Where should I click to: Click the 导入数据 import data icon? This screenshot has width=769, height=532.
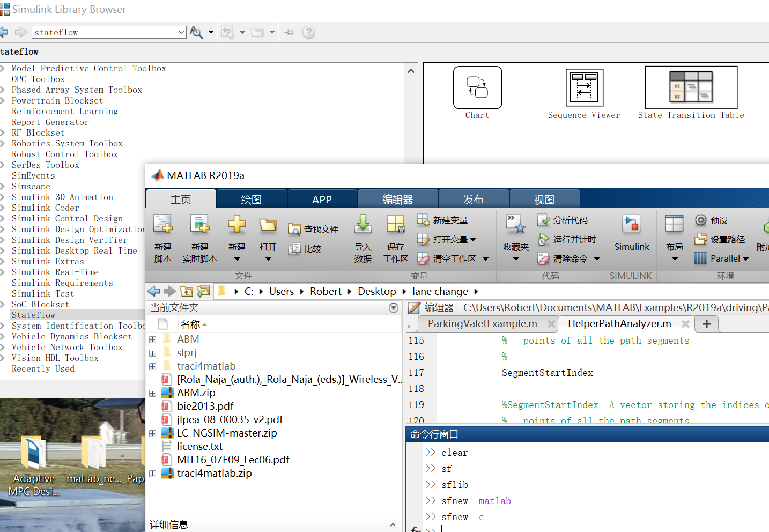[363, 224]
